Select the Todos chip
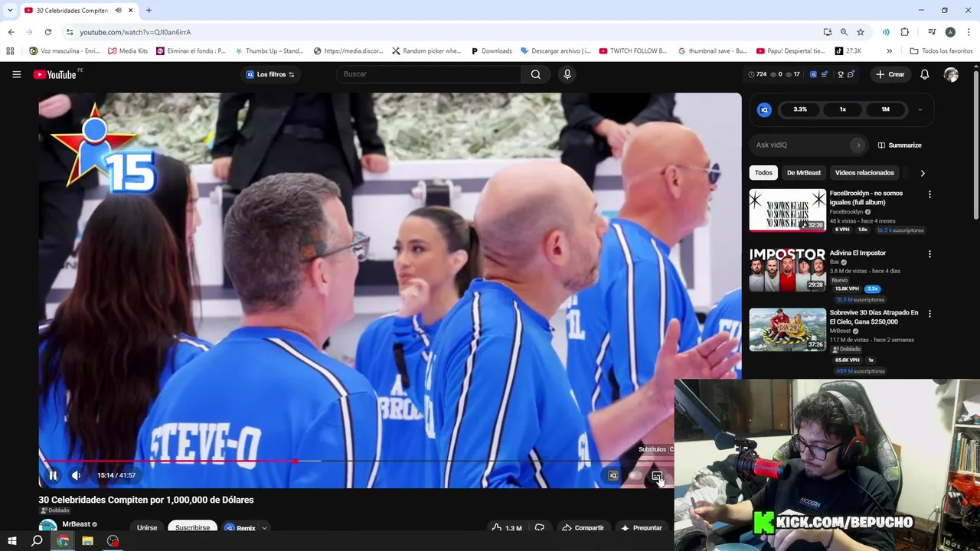Image resolution: width=980 pixels, height=551 pixels. (x=763, y=173)
